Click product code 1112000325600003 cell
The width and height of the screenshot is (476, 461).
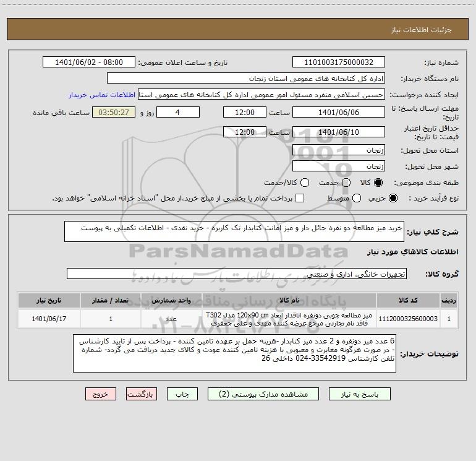click(x=408, y=319)
